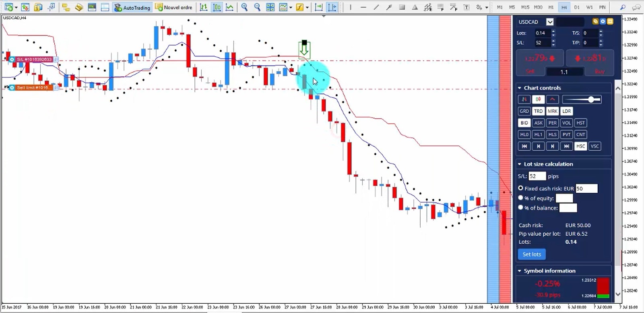This screenshot has height=313, width=644.
Task: Switch chart to bar chart icon
Action: click(x=204, y=7)
